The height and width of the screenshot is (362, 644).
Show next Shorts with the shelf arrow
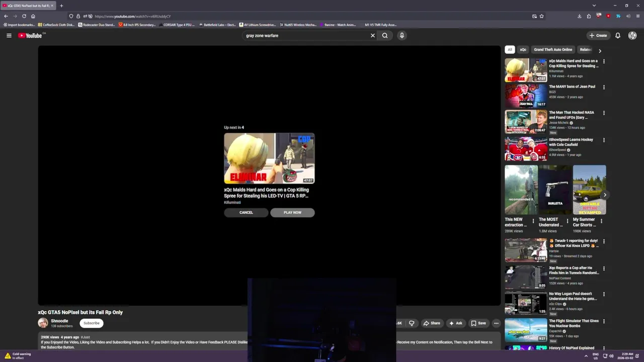click(x=605, y=195)
